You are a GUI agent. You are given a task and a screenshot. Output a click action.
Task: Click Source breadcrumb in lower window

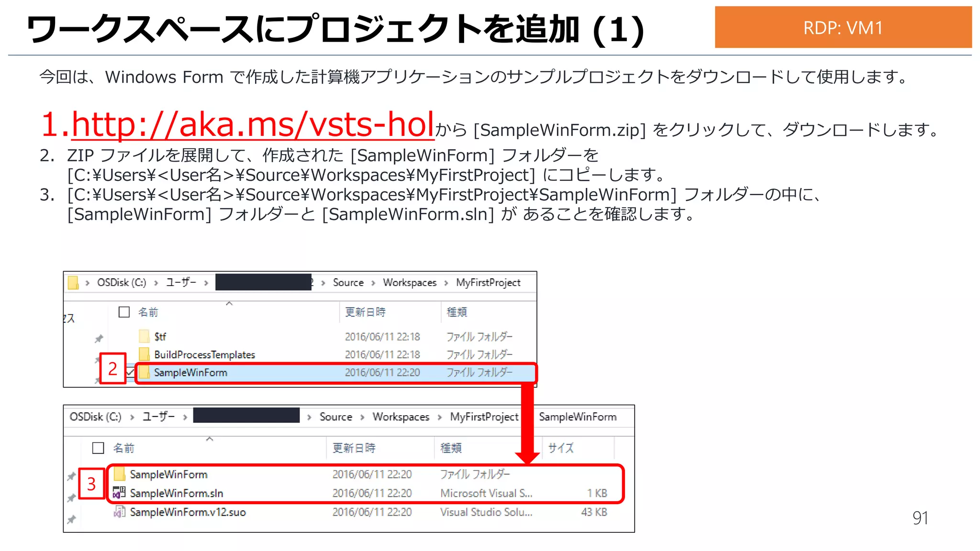point(336,417)
